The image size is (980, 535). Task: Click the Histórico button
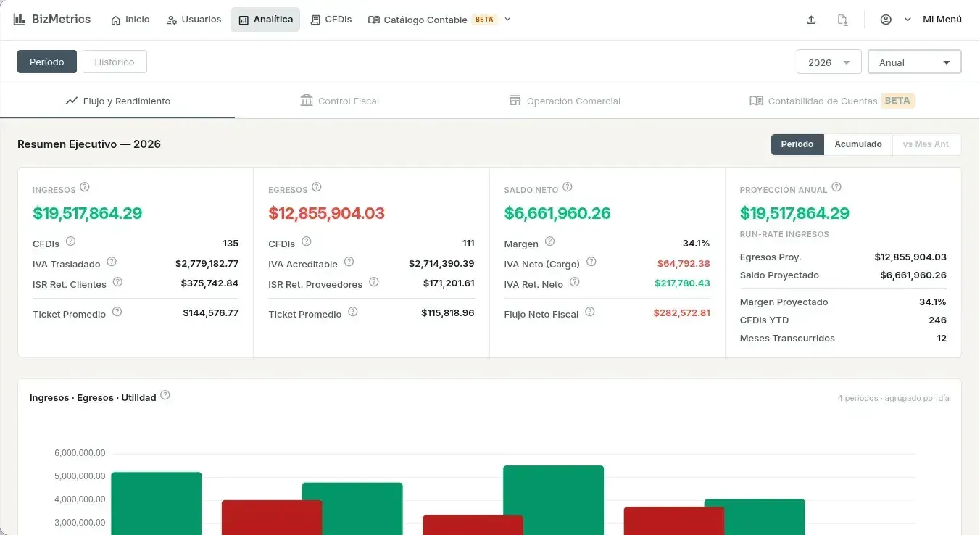(x=115, y=62)
